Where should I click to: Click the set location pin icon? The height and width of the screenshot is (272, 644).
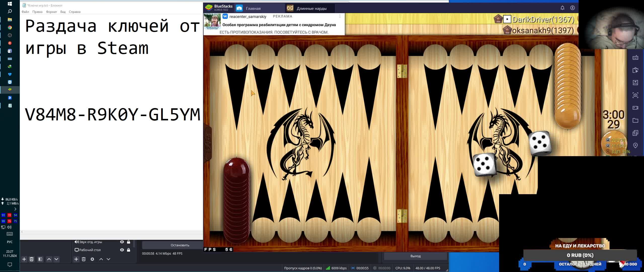[635, 146]
